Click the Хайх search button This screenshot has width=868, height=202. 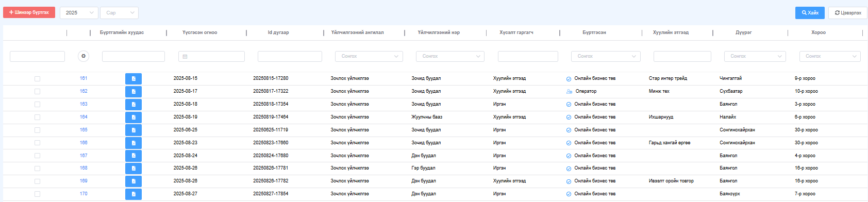(810, 13)
